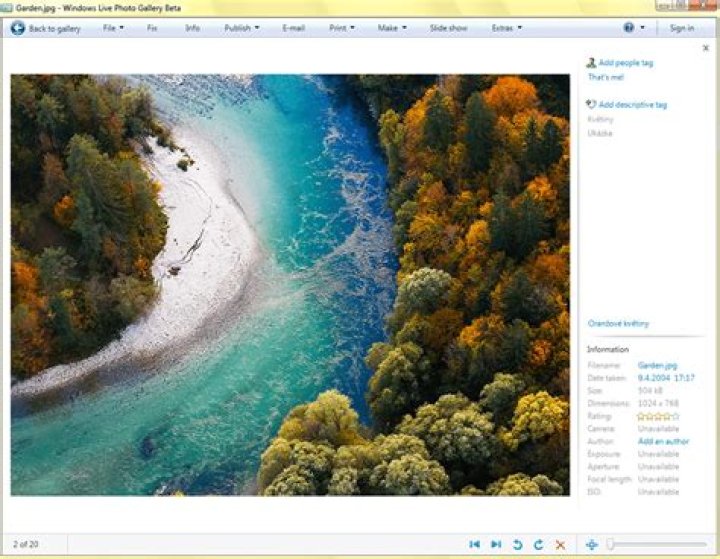Click Add descriptive tag link

pyautogui.click(x=632, y=104)
